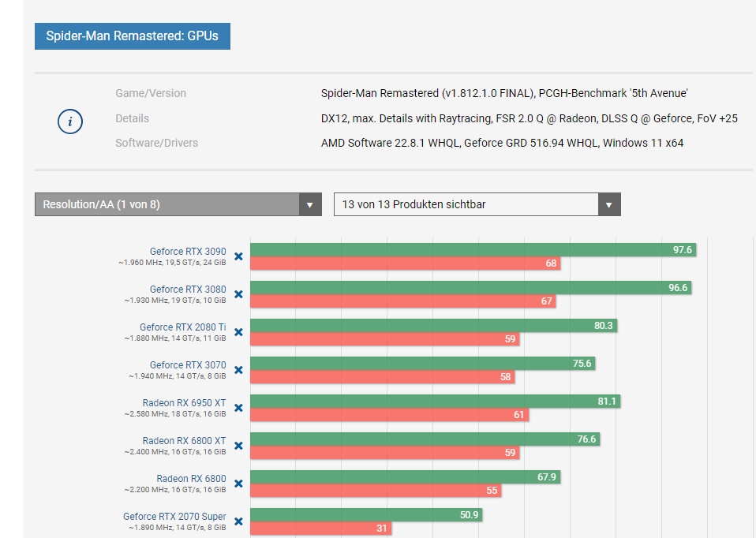
Task: Click the arrow on the Produkten sichtbar dropdown
Action: coord(609,204)
